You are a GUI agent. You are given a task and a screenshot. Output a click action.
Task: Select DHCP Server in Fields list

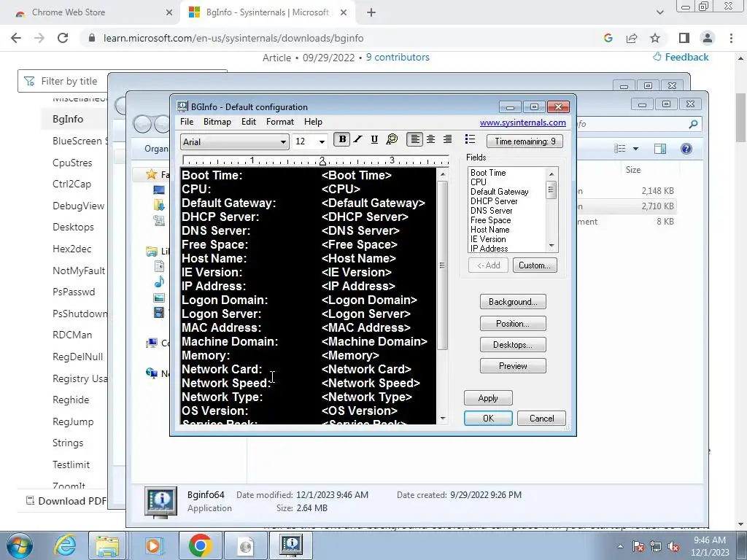(494, 201)
